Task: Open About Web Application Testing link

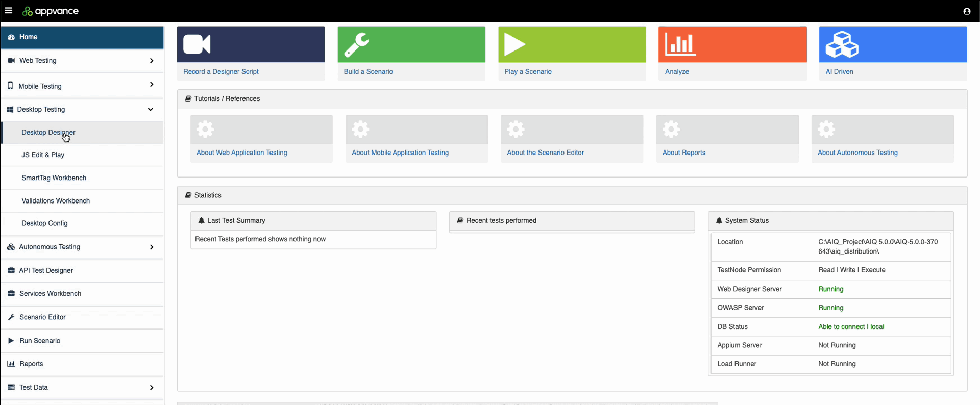Action: point(242,153)
